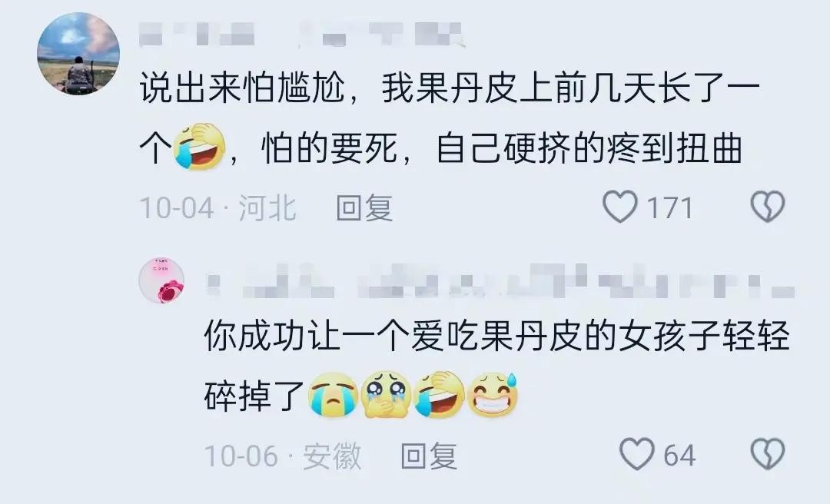Click 回复 next to 河北
830x504 pixels.
click(x=364, y=207)
